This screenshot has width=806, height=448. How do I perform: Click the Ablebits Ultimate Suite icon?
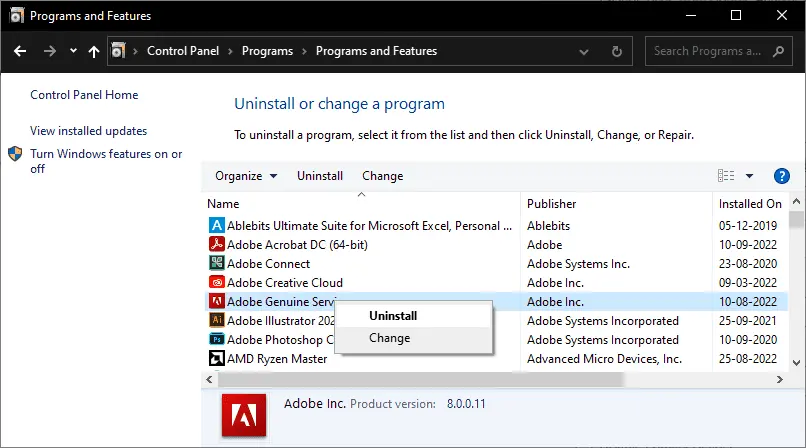(x=216, y=226)
